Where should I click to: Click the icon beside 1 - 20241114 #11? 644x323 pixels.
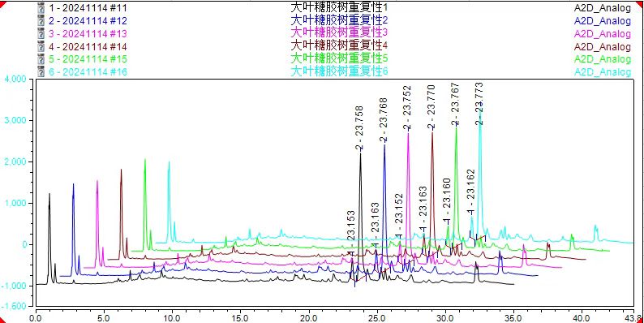41,8
